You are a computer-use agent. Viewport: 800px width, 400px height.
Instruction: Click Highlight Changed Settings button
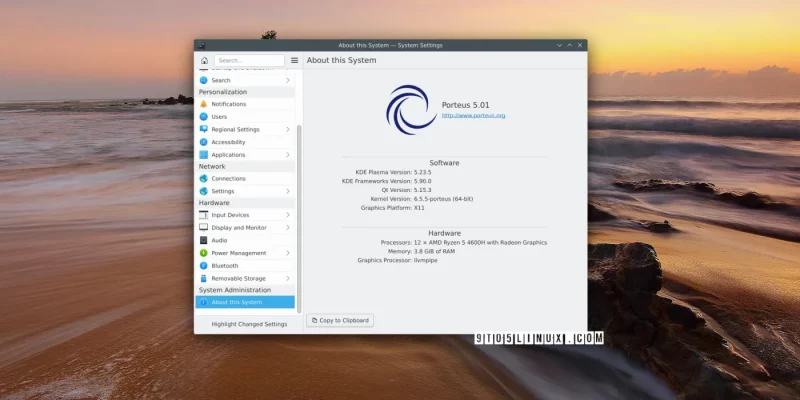point(249,324)
